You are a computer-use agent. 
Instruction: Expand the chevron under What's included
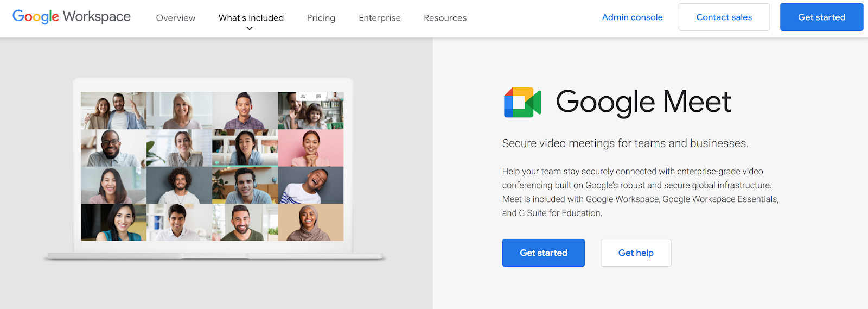coord(250,28)
